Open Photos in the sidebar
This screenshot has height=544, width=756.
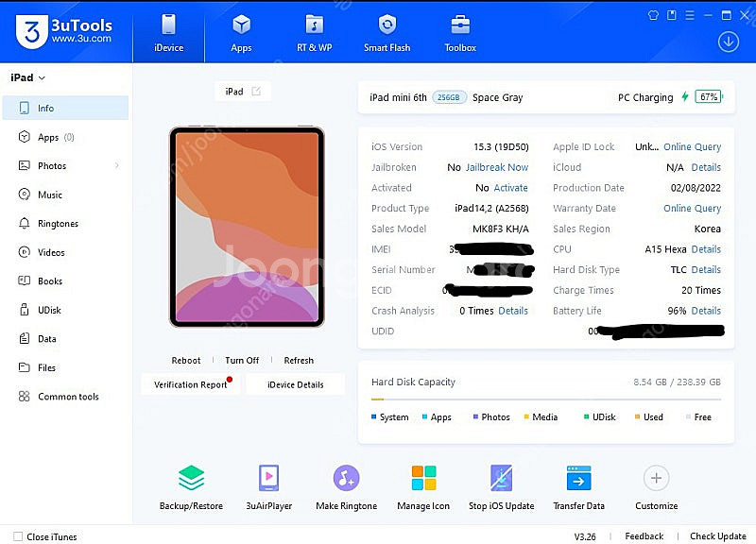click(x=65, y=166)
